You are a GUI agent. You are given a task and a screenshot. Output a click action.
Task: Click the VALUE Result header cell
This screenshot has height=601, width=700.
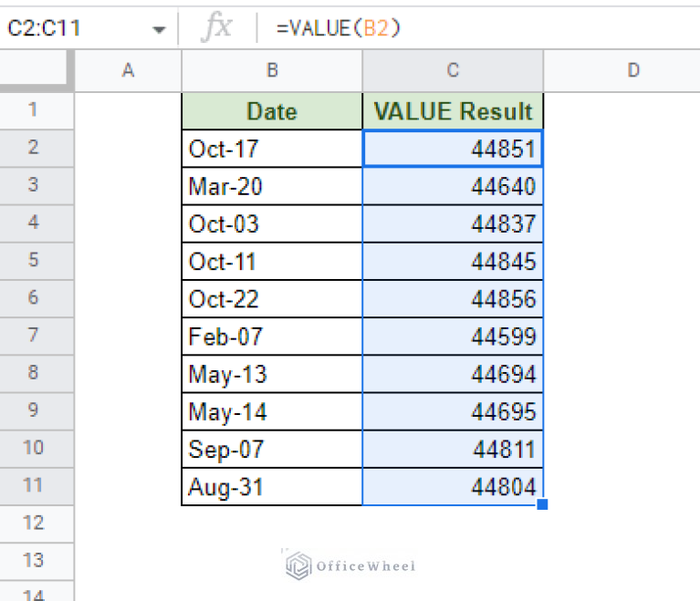point(453,111)
